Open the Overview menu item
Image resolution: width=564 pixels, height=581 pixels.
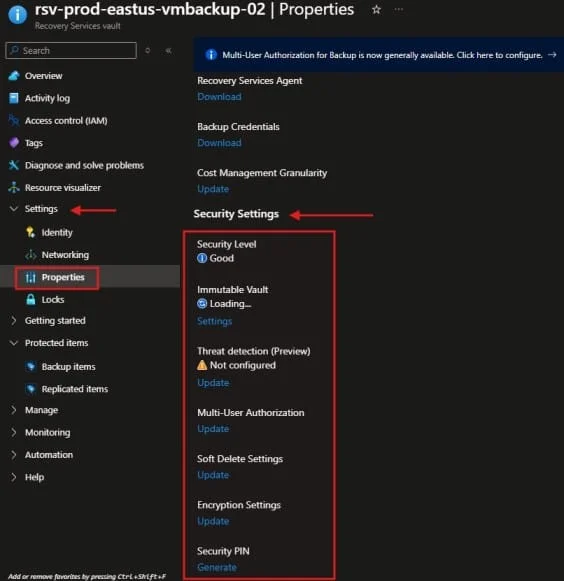point(43,76)
